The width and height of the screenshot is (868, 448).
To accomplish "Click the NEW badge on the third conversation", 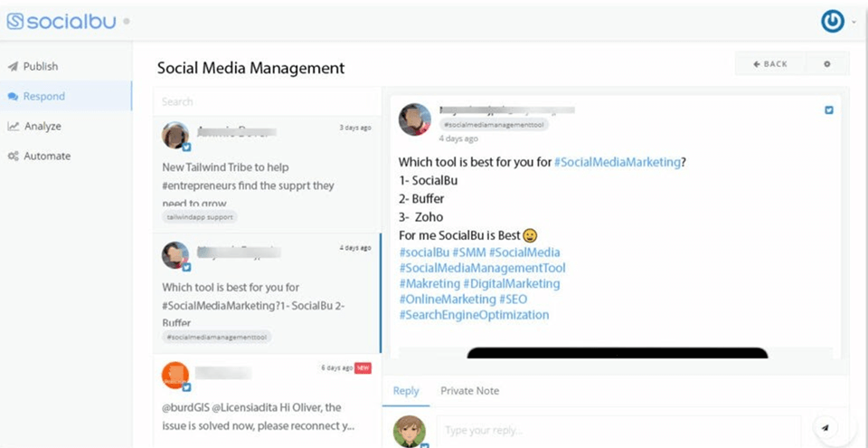I will tap(363, 367).
